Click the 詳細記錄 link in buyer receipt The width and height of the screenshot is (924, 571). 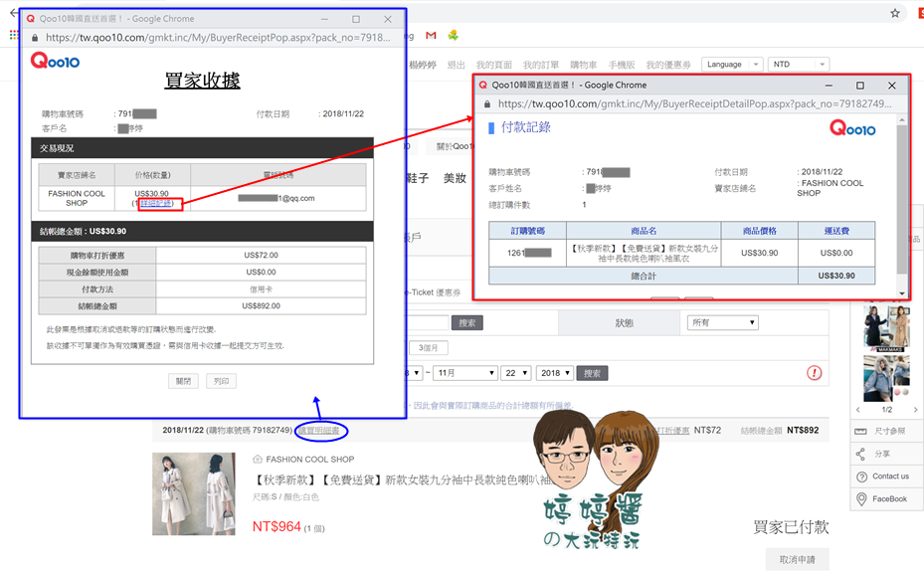click(x=156, y=203)
